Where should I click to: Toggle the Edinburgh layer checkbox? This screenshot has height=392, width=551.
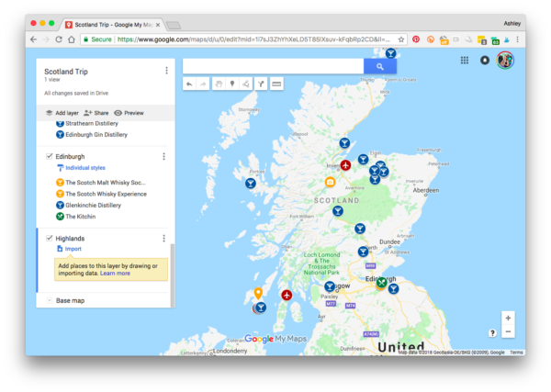click(50, 156)
